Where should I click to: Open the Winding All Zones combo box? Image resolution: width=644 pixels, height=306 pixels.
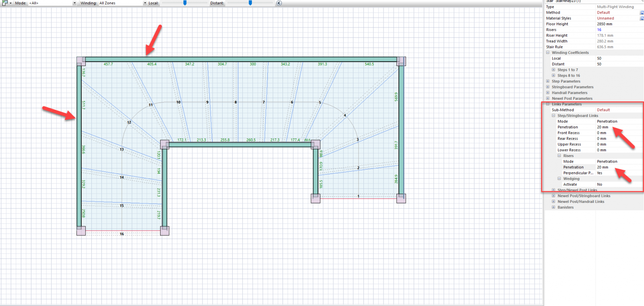(x=123, y=3)
